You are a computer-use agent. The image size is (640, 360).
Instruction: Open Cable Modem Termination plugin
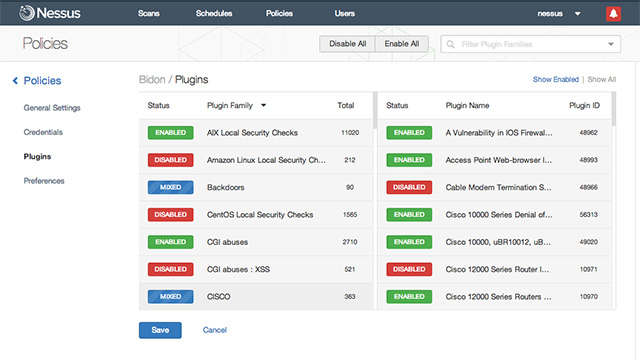(498, 187)
